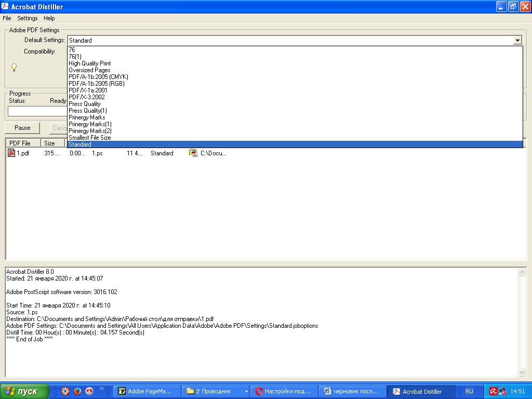Click the Standard settings cell in job row
Viewport: 532px width, 399px height.
coord(162,153)
